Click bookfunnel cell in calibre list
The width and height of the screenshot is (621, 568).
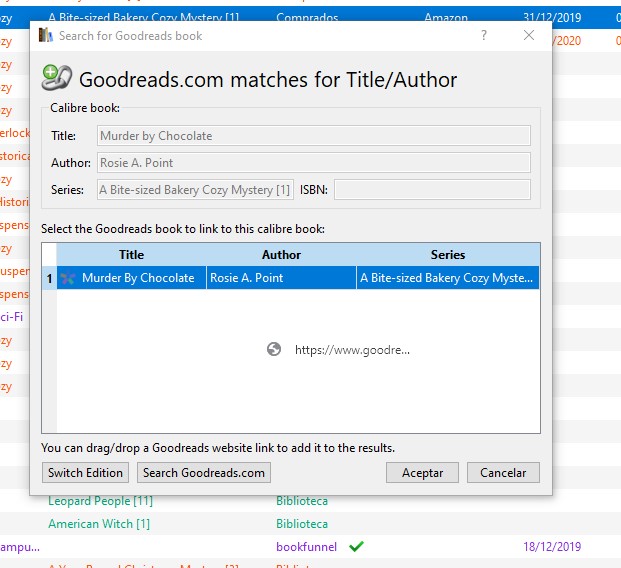click(x=307, y=547)
